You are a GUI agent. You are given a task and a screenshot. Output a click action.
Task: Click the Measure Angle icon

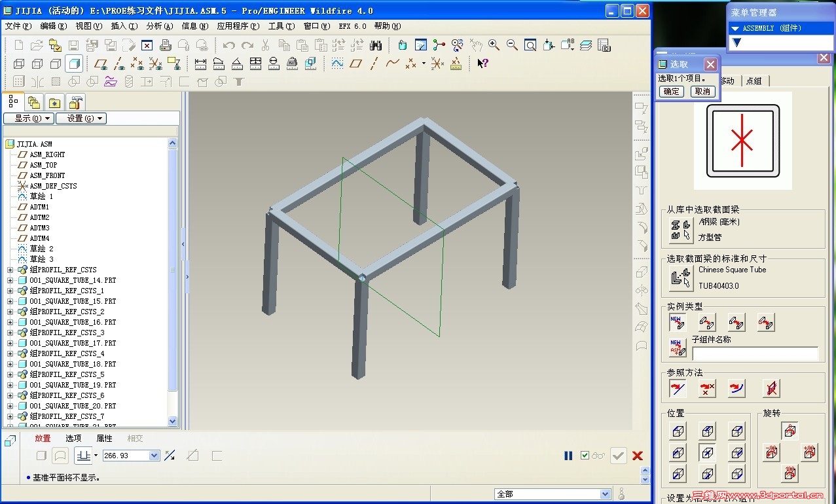(x=237, y=63)
